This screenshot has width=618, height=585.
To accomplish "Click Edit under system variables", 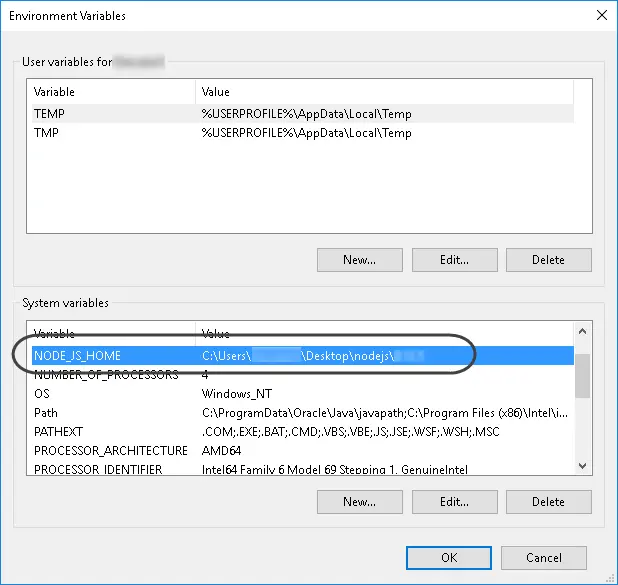I will click(x=454, y=502).
